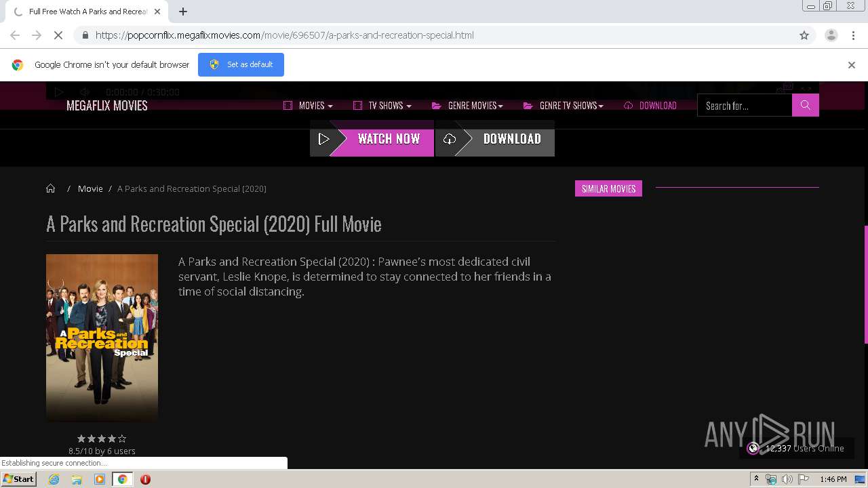Click the padlock site info icon
Viewport: 868px width, 488px height.
(x=85, y=35)
